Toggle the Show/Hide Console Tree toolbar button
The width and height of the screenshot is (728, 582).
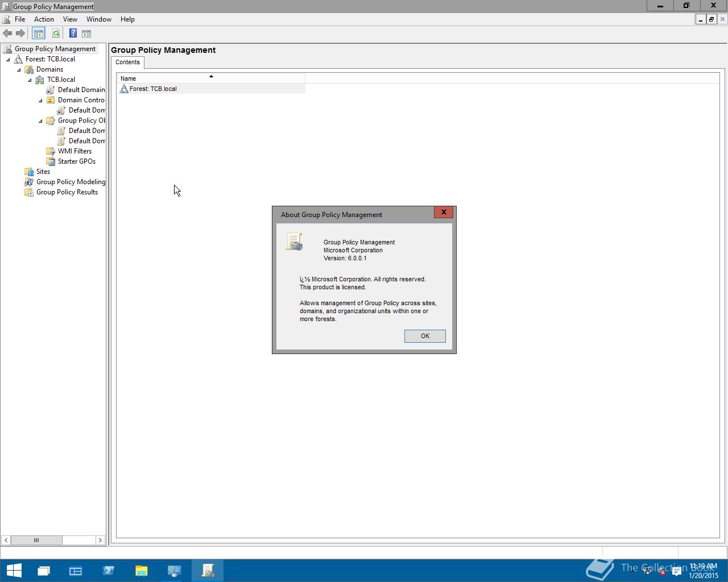pos(38,34)
